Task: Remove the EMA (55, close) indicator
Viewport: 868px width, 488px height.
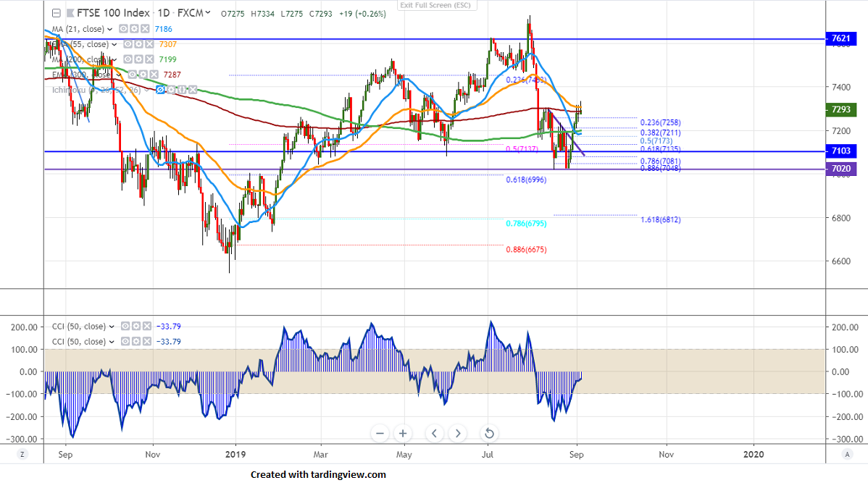Action: pyautogui.click(x=149, y=44)
